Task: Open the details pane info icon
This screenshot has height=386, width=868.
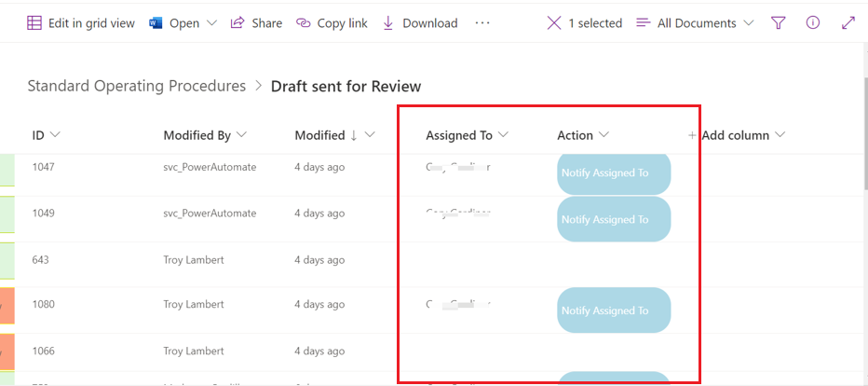Action: coord(813,22)
